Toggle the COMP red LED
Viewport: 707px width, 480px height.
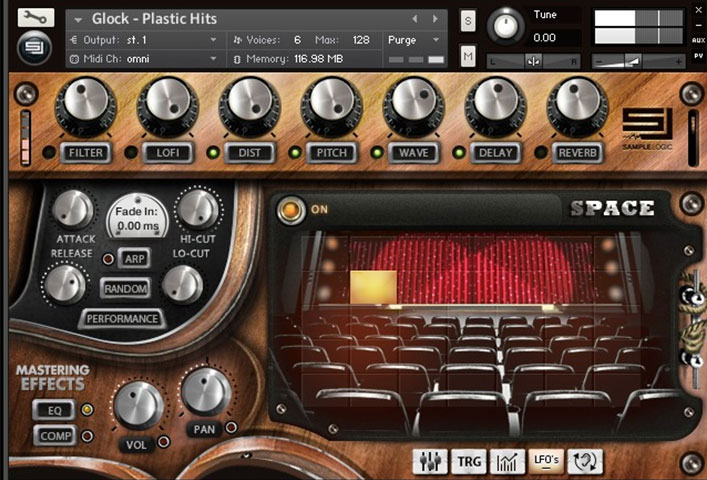(x=87, y=436)
